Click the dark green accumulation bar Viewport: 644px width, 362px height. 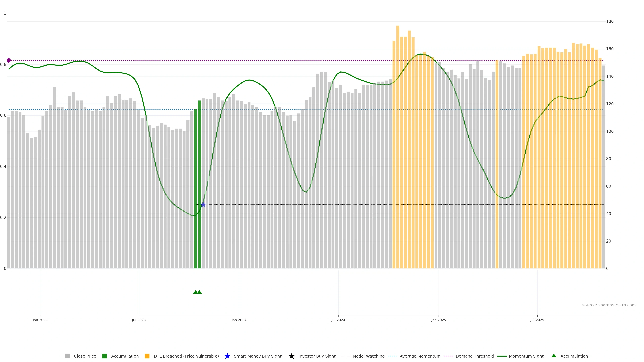(x=199, y=185)
